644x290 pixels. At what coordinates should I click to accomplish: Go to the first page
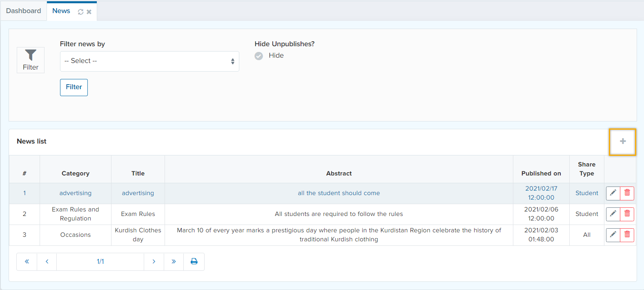click(x=27, y=262)
